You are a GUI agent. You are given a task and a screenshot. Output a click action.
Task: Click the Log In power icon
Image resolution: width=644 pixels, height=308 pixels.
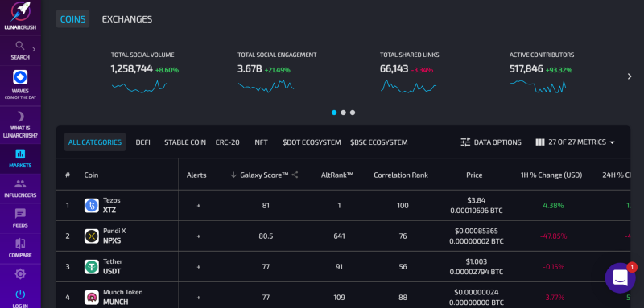[x=20, y=294]
